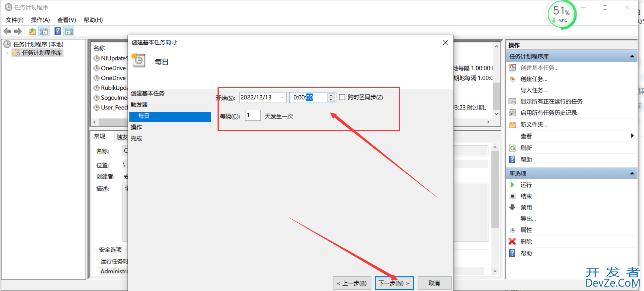Collapse the 任务计划程序库 actions section
This screenshot has width=644, height=291.
click(x=632, y=56)
